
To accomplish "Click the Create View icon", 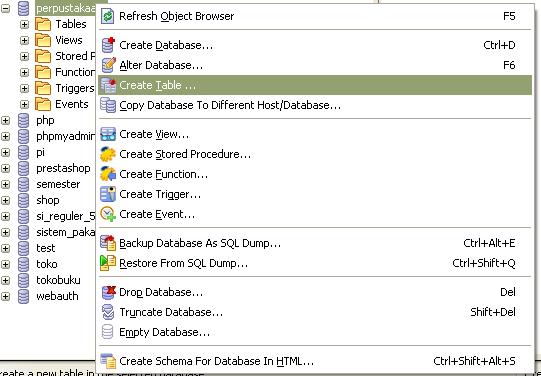I will tap(108, 134).
